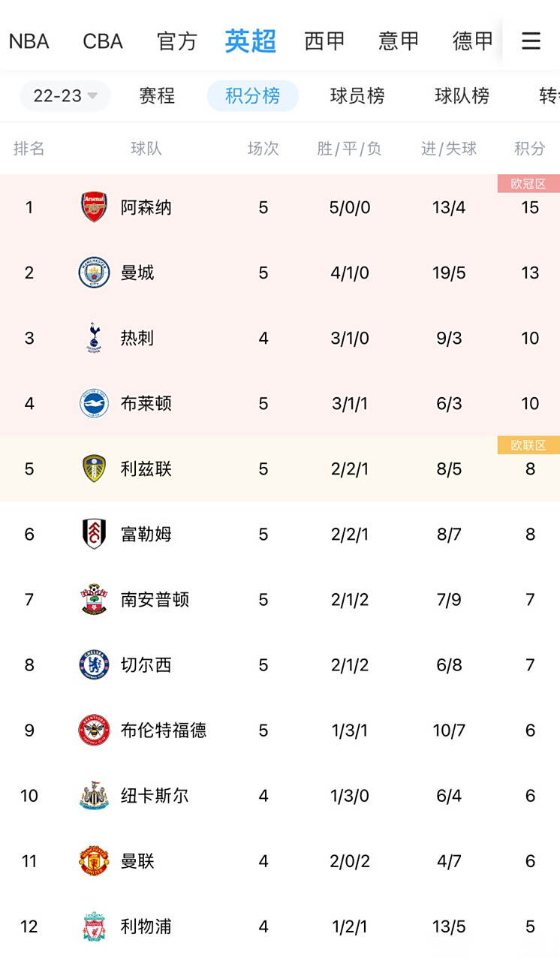Screen dimensions: 560x961
Task: Tap the Arsenal club crest
Action: 95,207
